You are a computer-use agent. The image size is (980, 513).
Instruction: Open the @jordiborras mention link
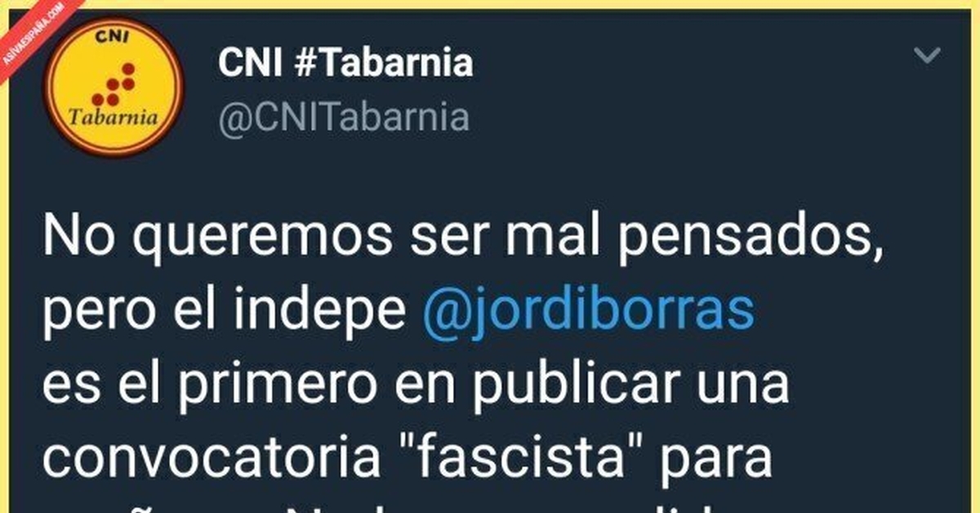(x=587, y=314)
